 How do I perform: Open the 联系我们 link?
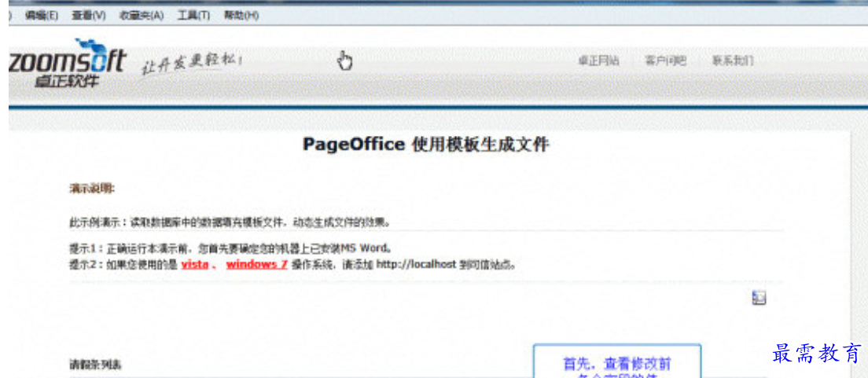click(x=733, y=61)
